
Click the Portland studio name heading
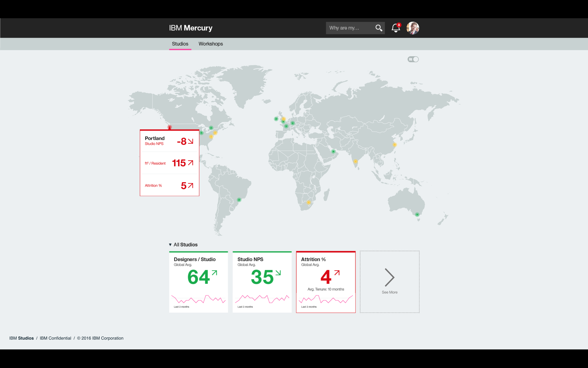coord(155,138)
